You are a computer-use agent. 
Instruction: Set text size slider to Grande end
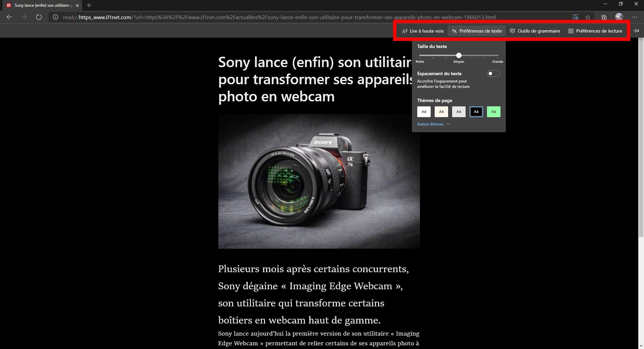(x=498, y=55)
